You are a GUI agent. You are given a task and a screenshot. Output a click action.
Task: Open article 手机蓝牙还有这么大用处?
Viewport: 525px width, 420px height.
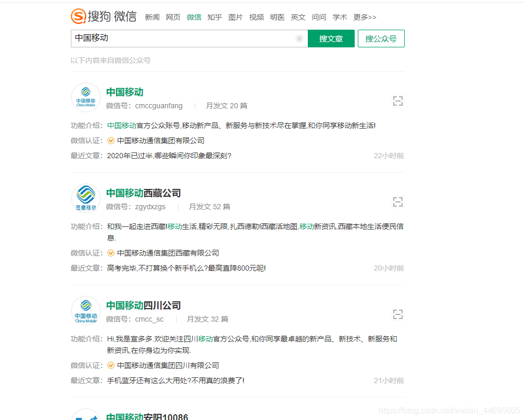(176, 380)
